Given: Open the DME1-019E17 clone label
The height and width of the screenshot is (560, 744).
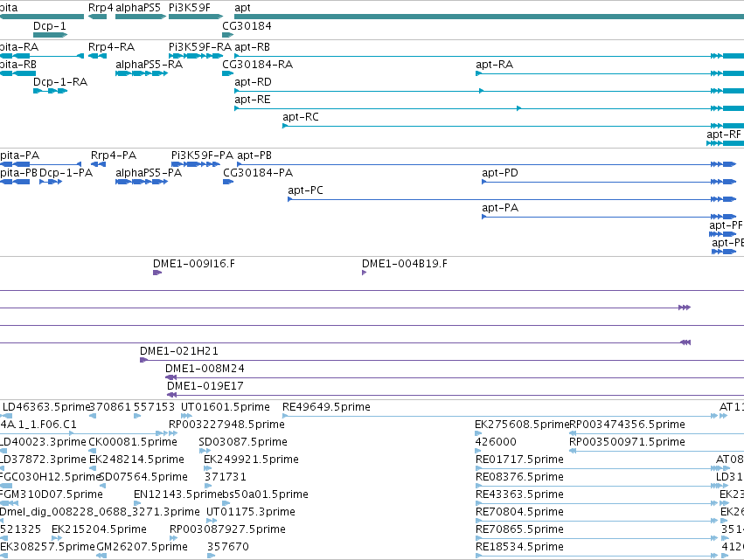Looking at the screenshot, I should (205, 386).
